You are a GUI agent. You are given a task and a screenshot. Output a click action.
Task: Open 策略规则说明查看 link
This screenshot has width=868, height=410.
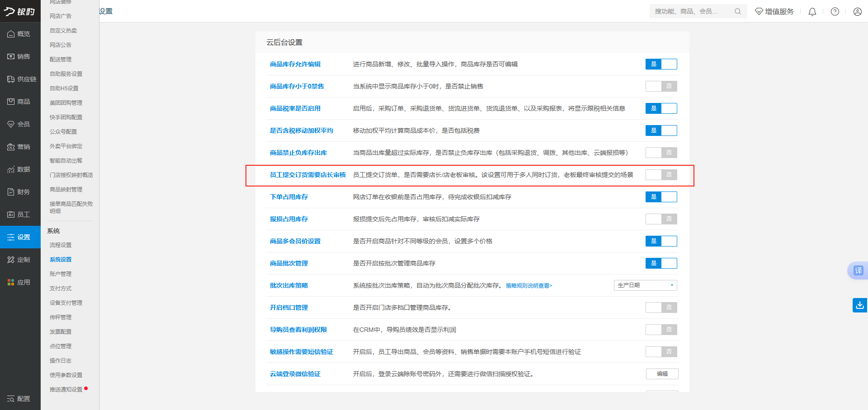[528, 286]
